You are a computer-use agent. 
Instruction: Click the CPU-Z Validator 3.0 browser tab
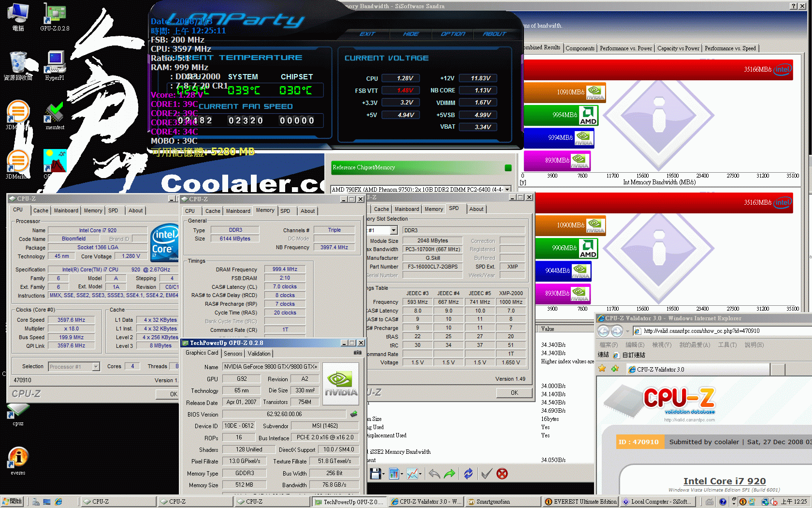click(x=697, y=370)
